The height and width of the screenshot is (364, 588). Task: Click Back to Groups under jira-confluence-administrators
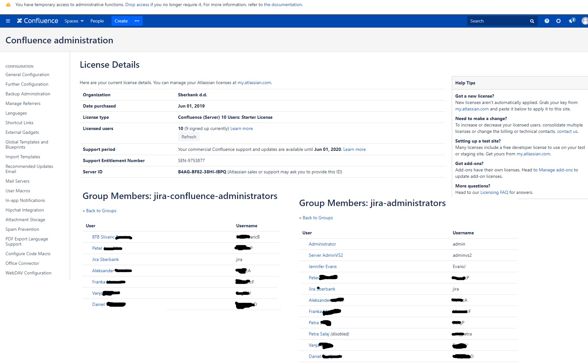point(101,211)
